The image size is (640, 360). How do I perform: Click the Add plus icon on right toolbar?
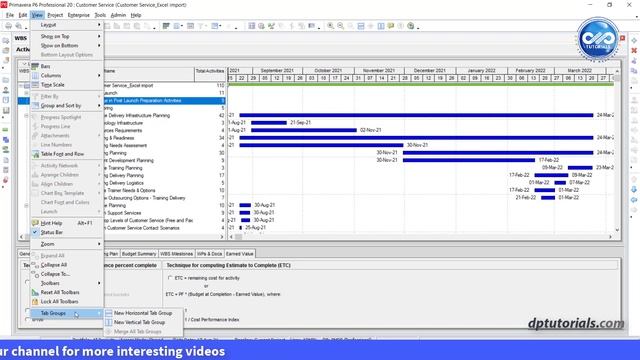click(x=634, y=41)
